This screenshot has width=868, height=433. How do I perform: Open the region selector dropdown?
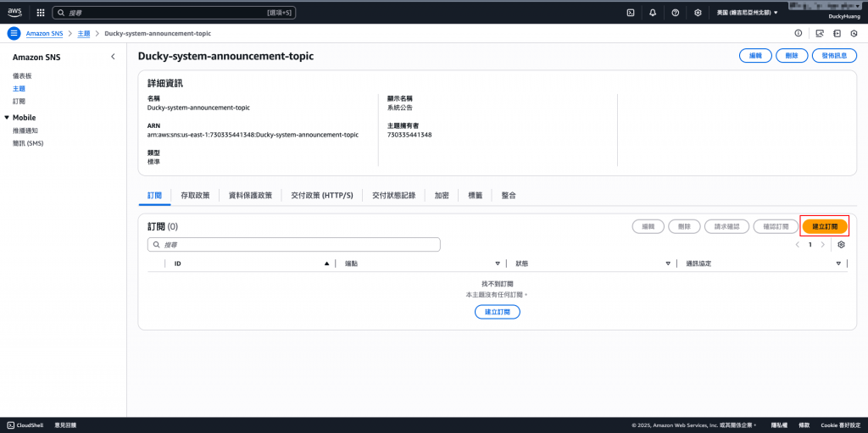[x=748, y=12]
